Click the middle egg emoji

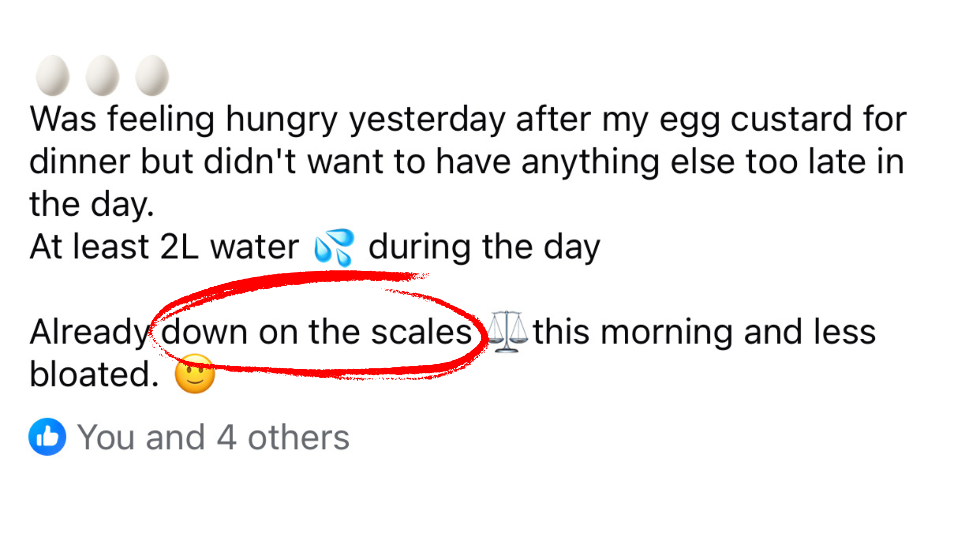pyautogui.click(x=102, y=76)
